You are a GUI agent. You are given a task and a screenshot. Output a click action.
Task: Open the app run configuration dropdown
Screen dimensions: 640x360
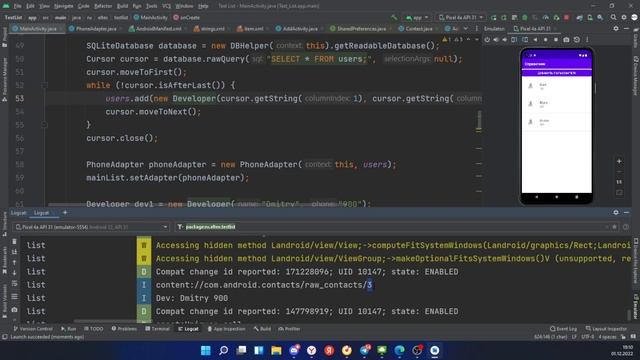[x=417, y=18]
